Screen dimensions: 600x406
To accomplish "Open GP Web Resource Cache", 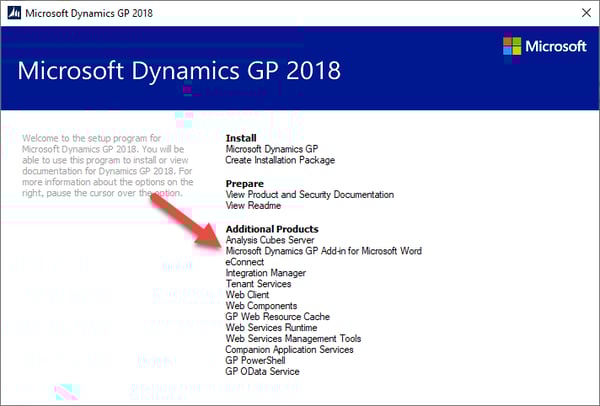I will pyautogui.click(x=277, y=316).
